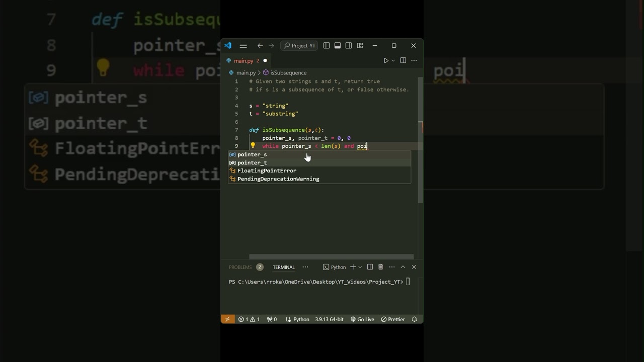Choose PendingDeprecationWarning from suggestions

[319, 178]
